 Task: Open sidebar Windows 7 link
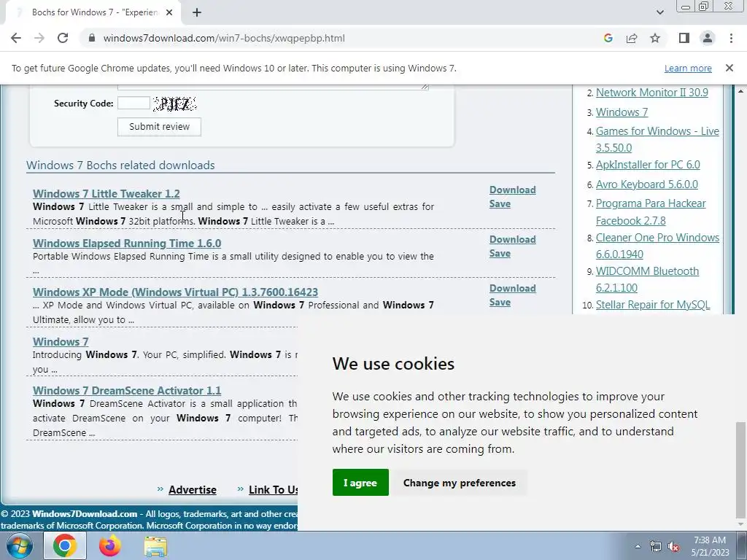coord(622,112)
